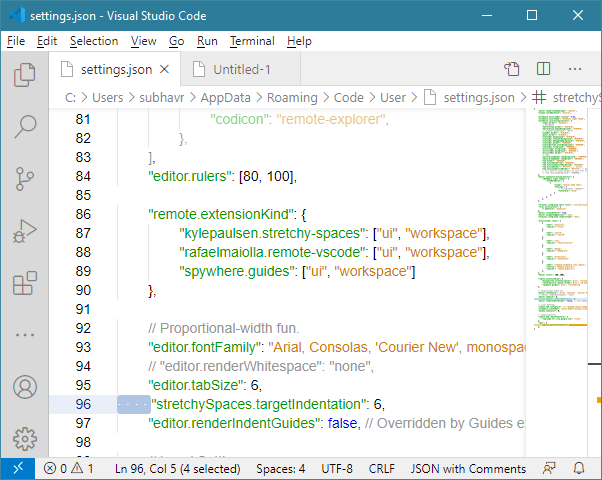Split the editor to the right

543,69
